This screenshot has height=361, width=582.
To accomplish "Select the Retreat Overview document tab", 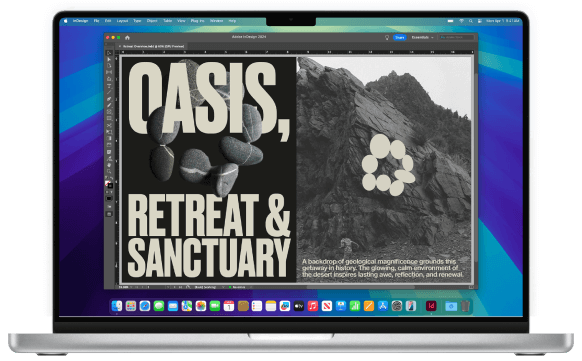I will click(153, 46).
